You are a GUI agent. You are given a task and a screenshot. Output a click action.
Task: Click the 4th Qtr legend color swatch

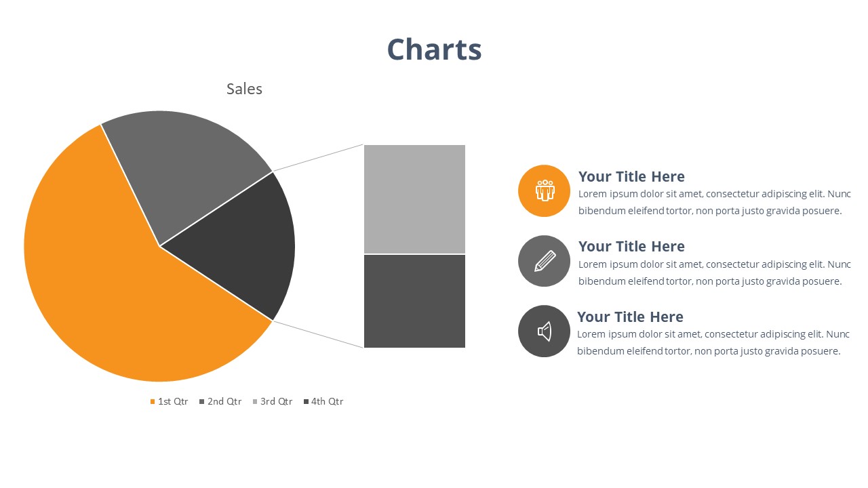pos(306,402)
